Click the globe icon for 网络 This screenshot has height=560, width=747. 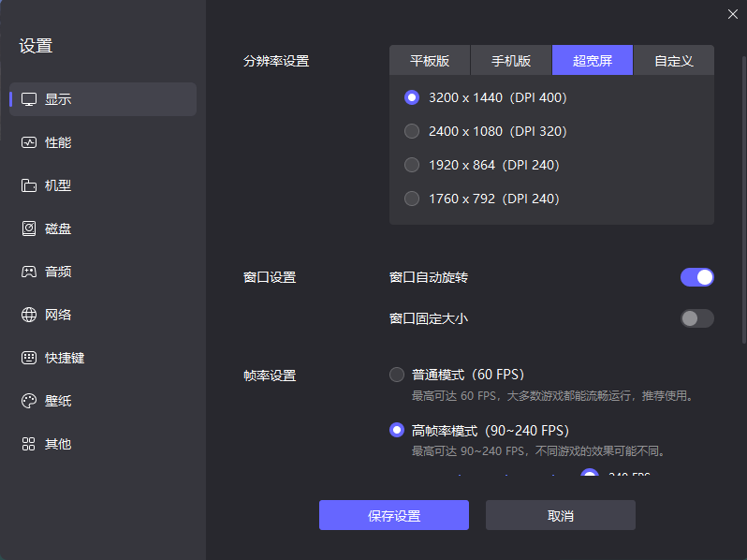pyautogui.click(x=29, y=315)
